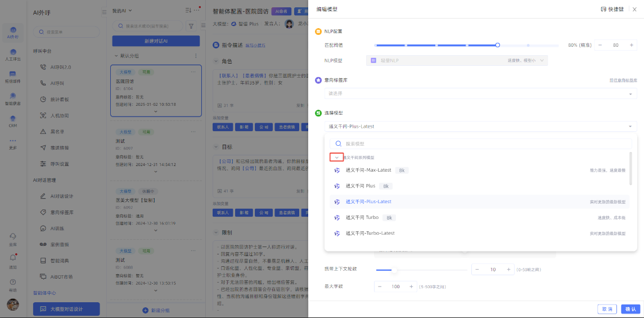Choose the 通义千问 Turbo model option
This screenshot has width=644, height=318.
pos(362,217)
